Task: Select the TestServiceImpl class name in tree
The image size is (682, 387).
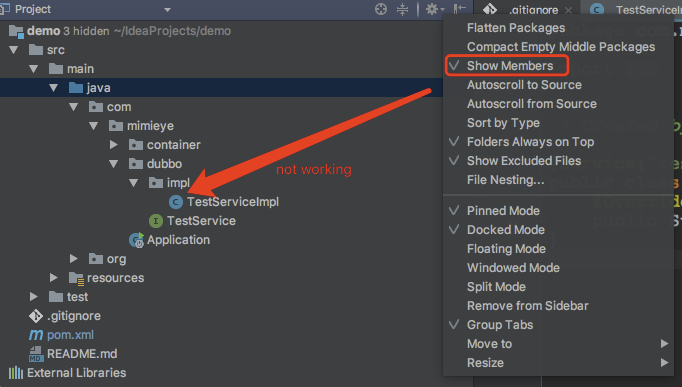Action: pyautogui.click(x=233, y=202)
